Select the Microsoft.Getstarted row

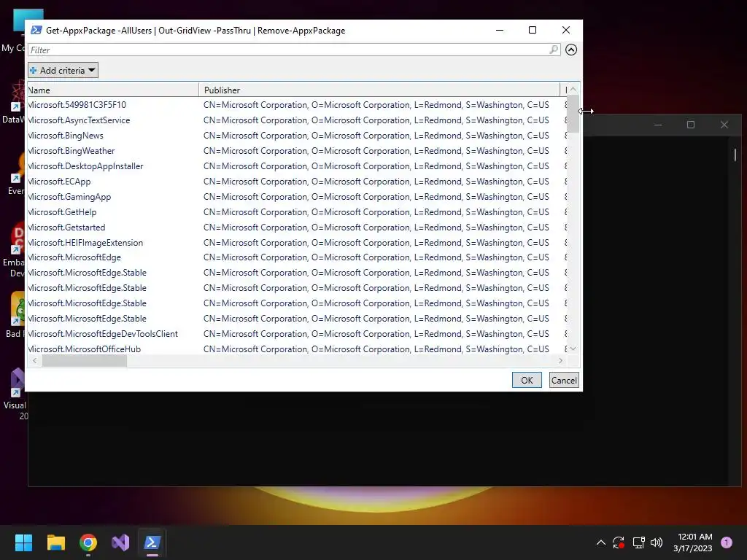click(x=296, y=227)
